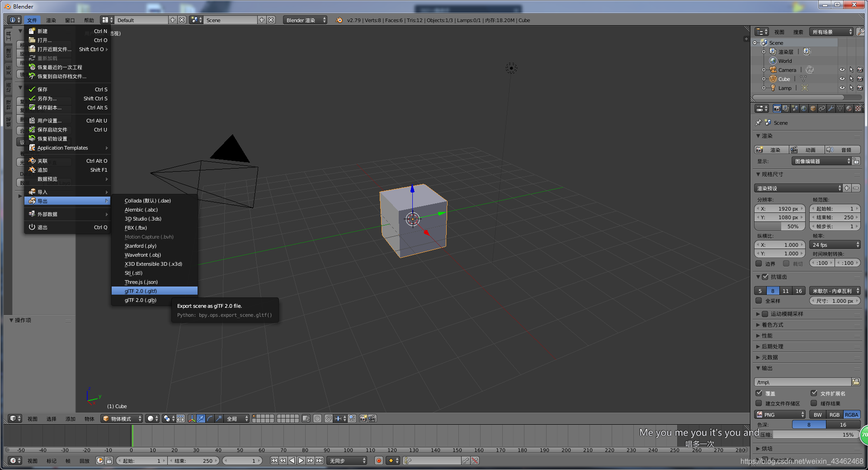Open the Blender 渲染 engine dropdown

[x=305, y=20]
